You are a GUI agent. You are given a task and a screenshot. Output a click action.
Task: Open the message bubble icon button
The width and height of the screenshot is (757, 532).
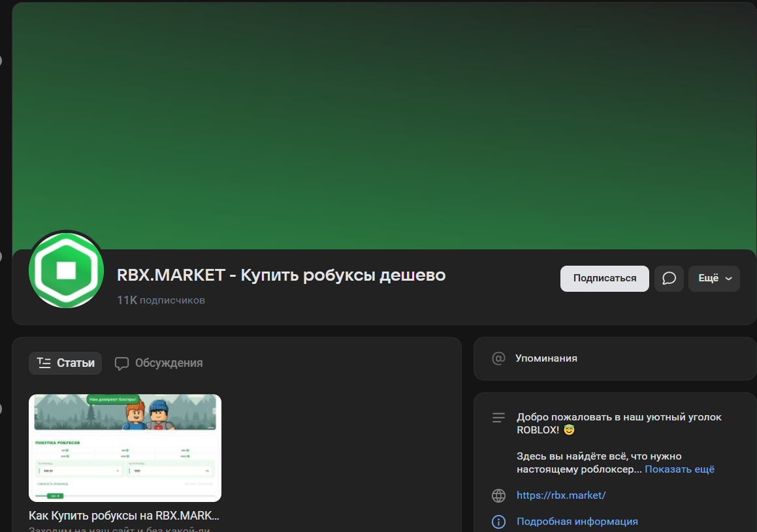(x=669, y=278)
